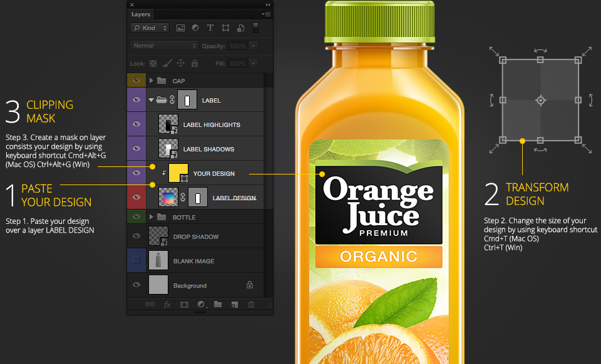Image resolution: width=601 pixels, height=364 pixels.
Task: Select the layer named LABEL HIGHLIGHTS
Action: pyautogui.click(x=212, y=125)
